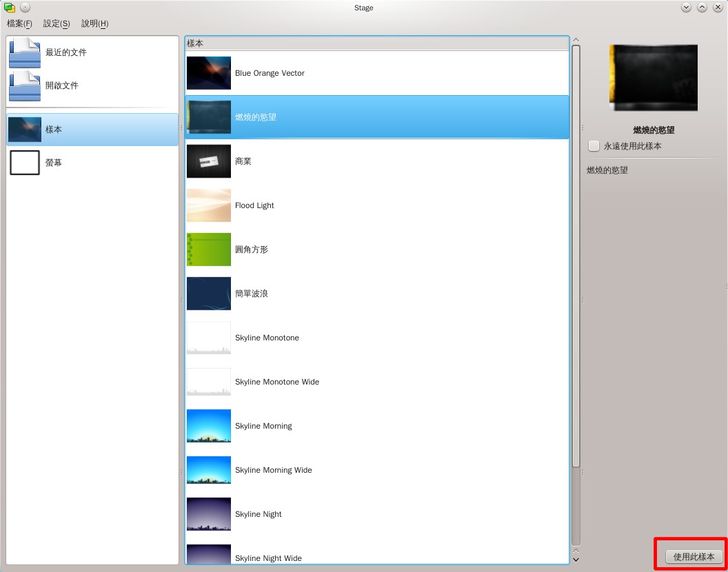Select Skyline Night template thumbnail
This screenshot has height=572, width=728.
pyautogui.click(x=208, y=514)
